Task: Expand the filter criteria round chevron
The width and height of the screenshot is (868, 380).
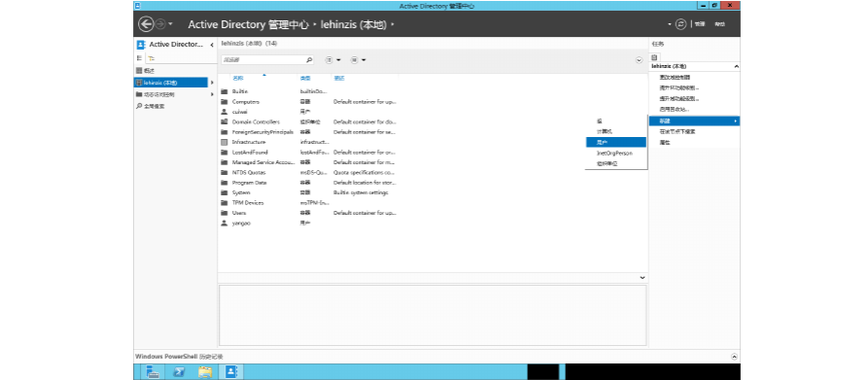Action: click(x=639, y=59)
